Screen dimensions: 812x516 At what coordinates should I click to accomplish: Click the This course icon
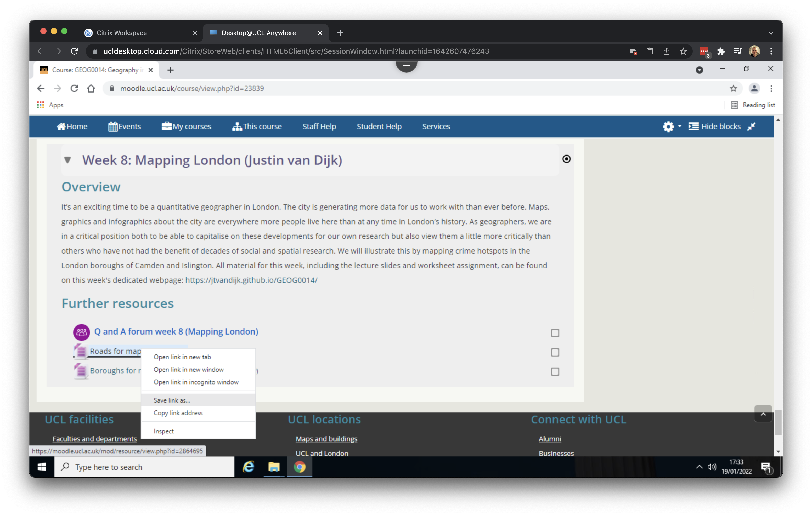(x=237, y=127)
